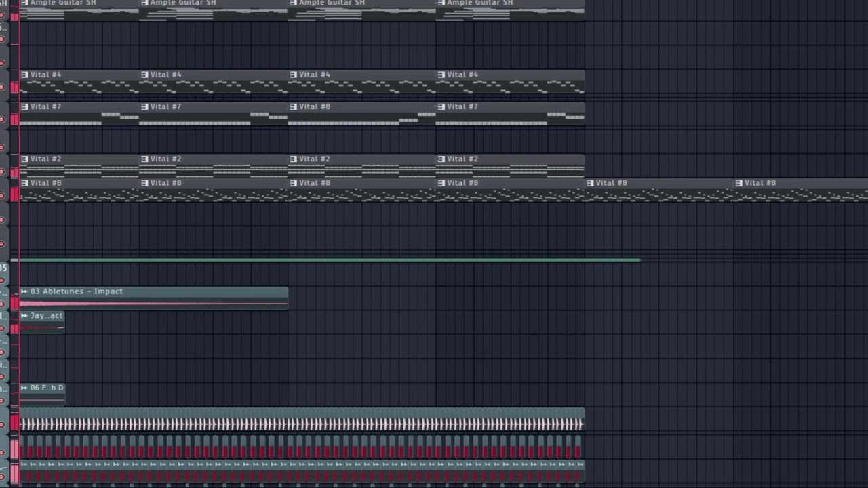This screenshot has width=868, height=488.
Task: Click the second Vital #4 clip's pattern icon
Action: coord(144,75)
